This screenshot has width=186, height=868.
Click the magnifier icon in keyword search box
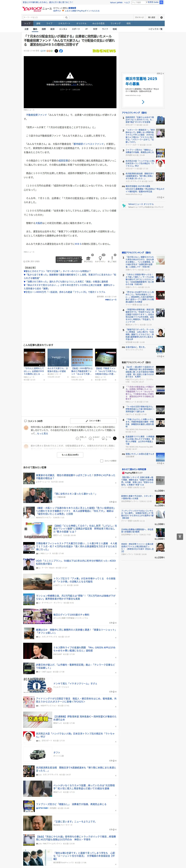66,17
